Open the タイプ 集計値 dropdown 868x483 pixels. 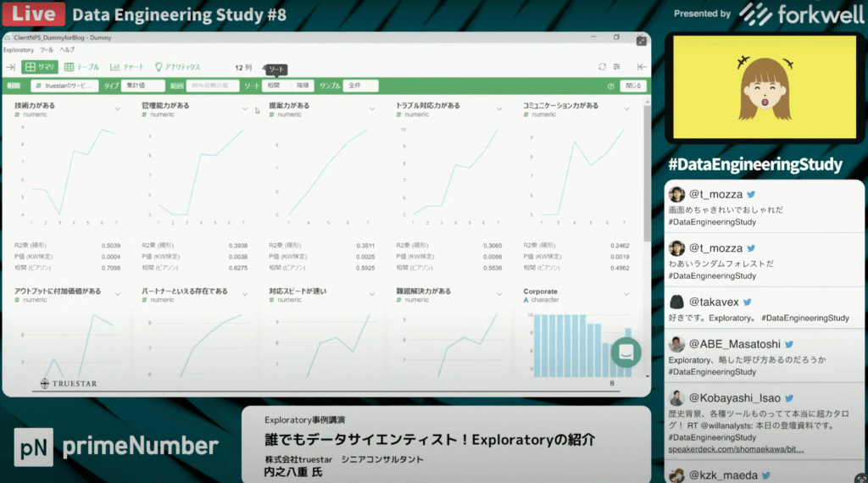(x=142, y=86)
